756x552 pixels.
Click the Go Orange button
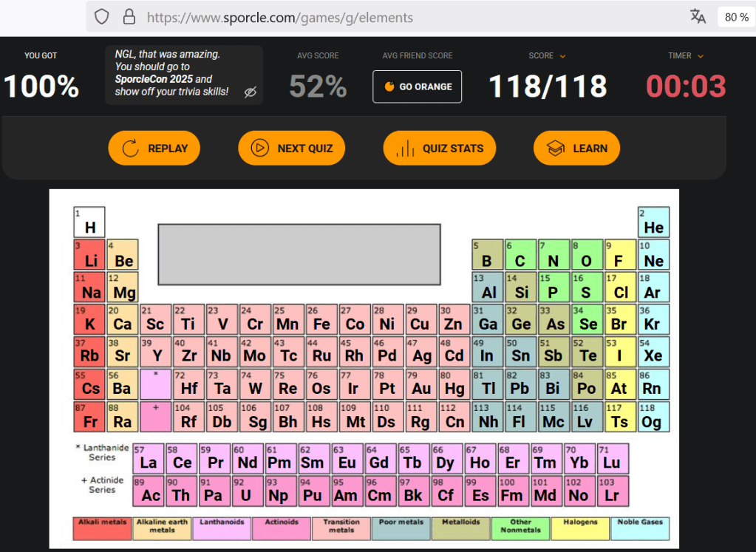coord(418,86)
